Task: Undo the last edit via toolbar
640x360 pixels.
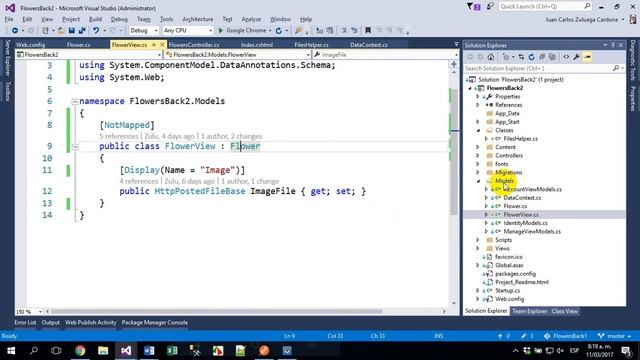Action: click(x=96, y=31)
